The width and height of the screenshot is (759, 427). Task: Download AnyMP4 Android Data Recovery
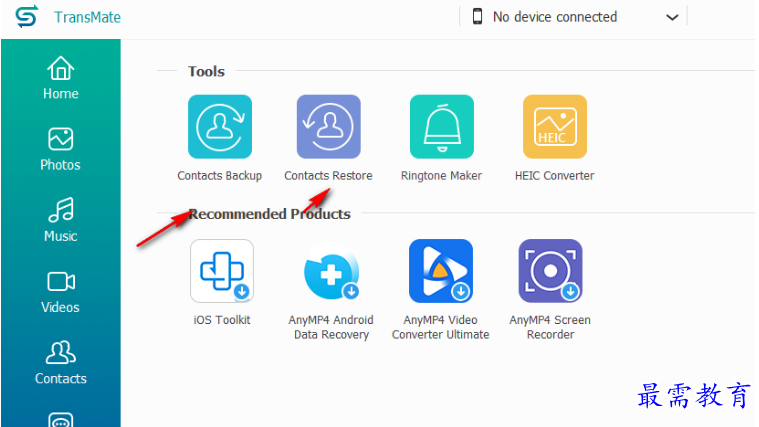click(332, 271)
